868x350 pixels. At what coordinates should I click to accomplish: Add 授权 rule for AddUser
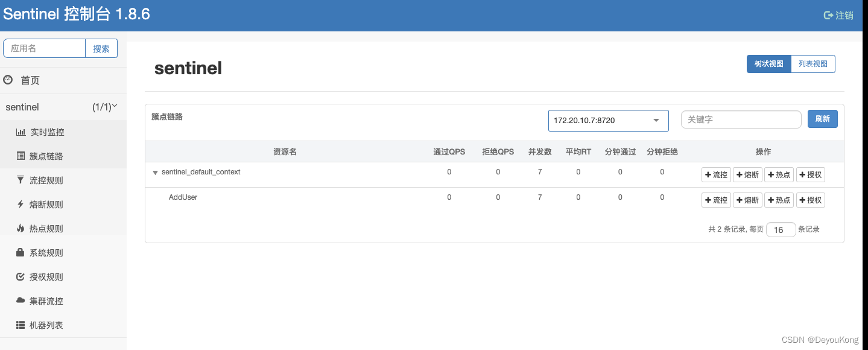coord(811,200)
